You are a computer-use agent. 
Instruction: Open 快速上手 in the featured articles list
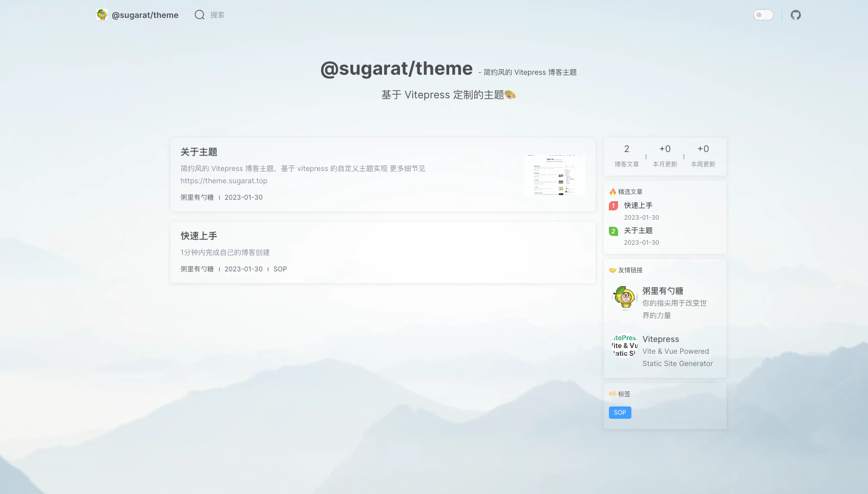[638, 205]
